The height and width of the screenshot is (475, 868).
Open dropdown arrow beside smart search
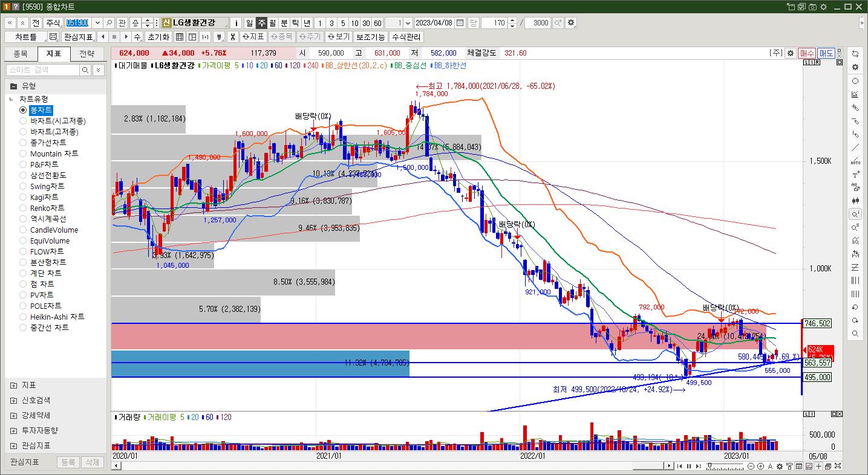click(x=98, y=70)
